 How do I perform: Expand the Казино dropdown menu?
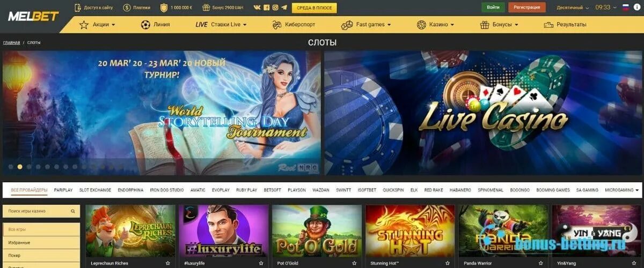(436, 25)
